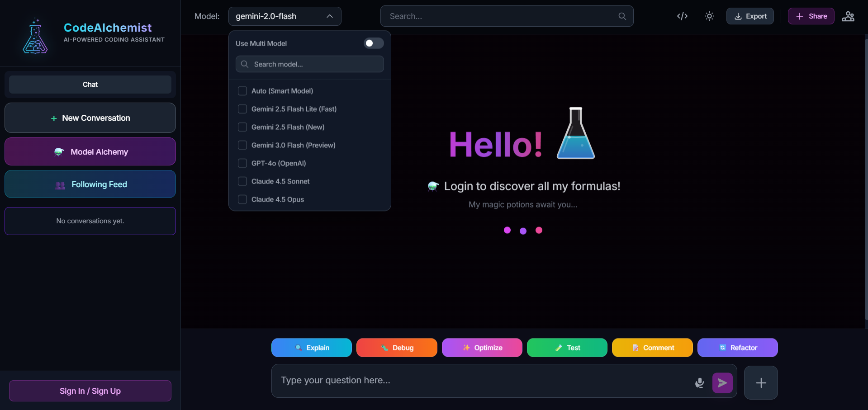Open the community users icon
Image resolution: width=868 pixels, height=410 pixels.
(x=848, y=16)
